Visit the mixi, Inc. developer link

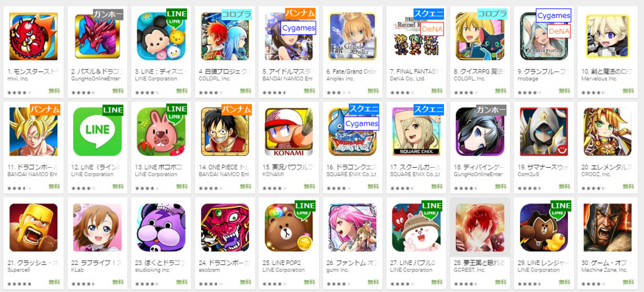(18, 78)
